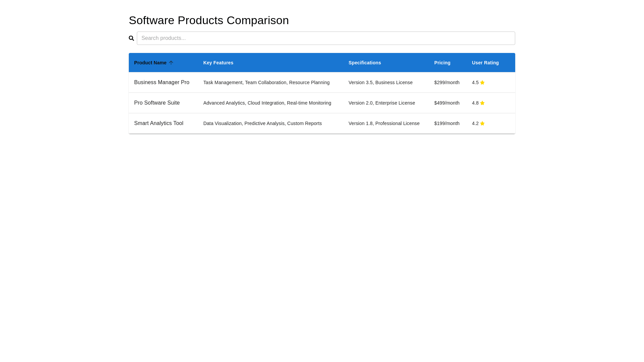Image resolution: width=644 pixels, height=362 pixels.
Task: Select the Pro Software Suite product name
Action: click(157, 103)
